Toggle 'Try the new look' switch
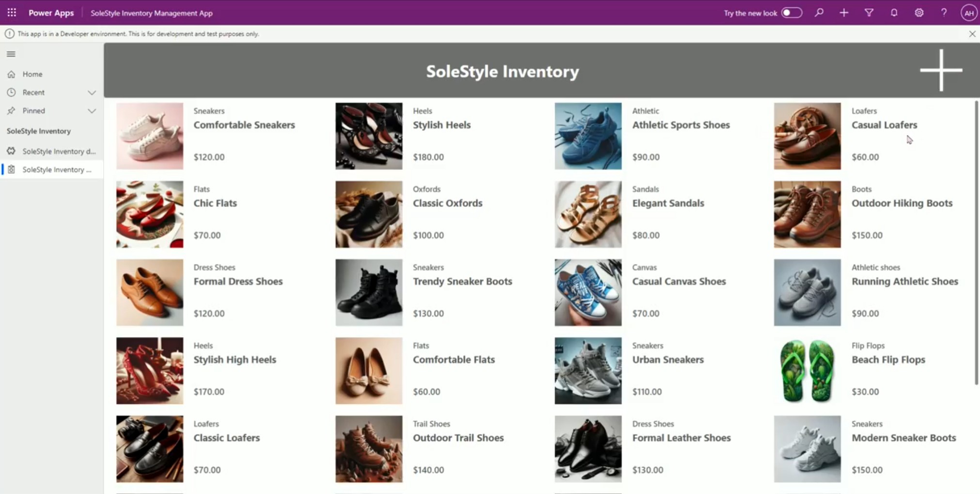Screen dimensions: 980x494 [x=792, y=13]
